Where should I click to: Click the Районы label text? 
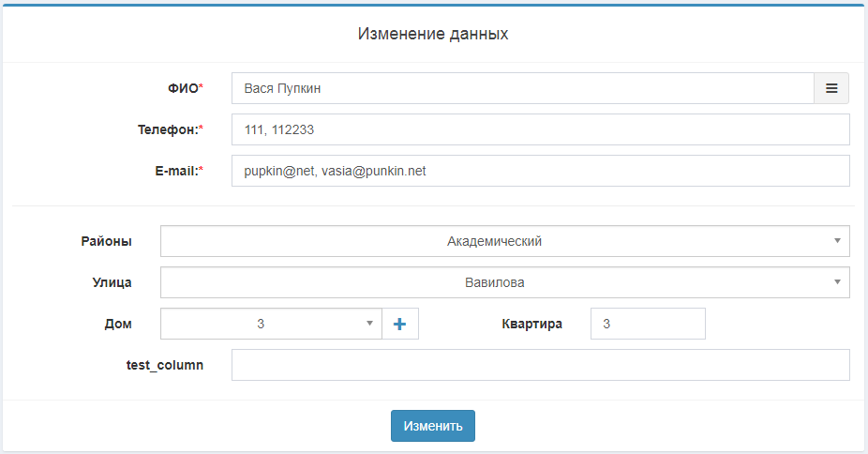tap(106, 241)
